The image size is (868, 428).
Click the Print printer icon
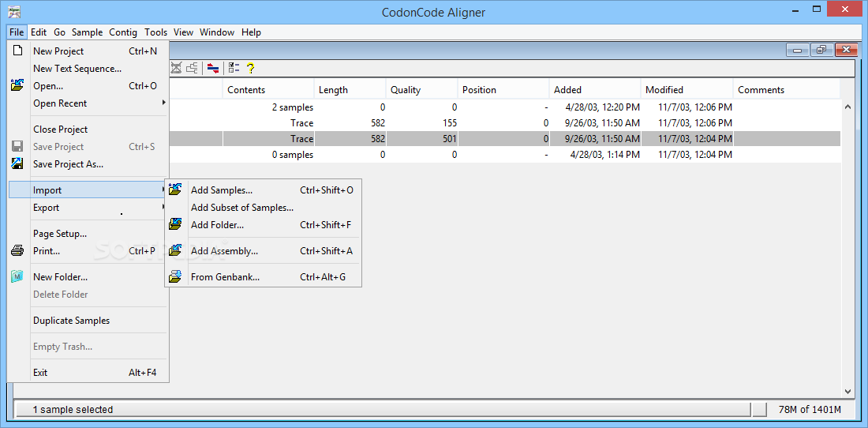tap(17, 251)
